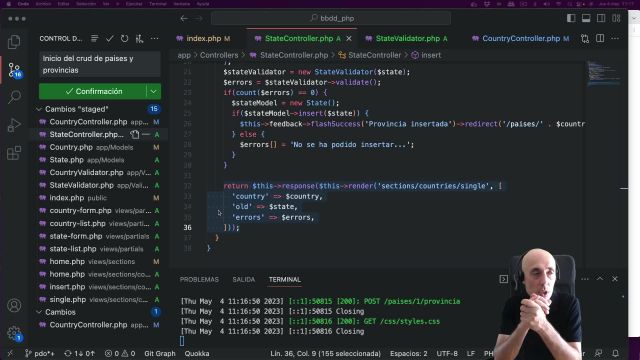Click Git Graph in the status bar
The width and height of the screenshot is (640, 360).
pos(160,353)
